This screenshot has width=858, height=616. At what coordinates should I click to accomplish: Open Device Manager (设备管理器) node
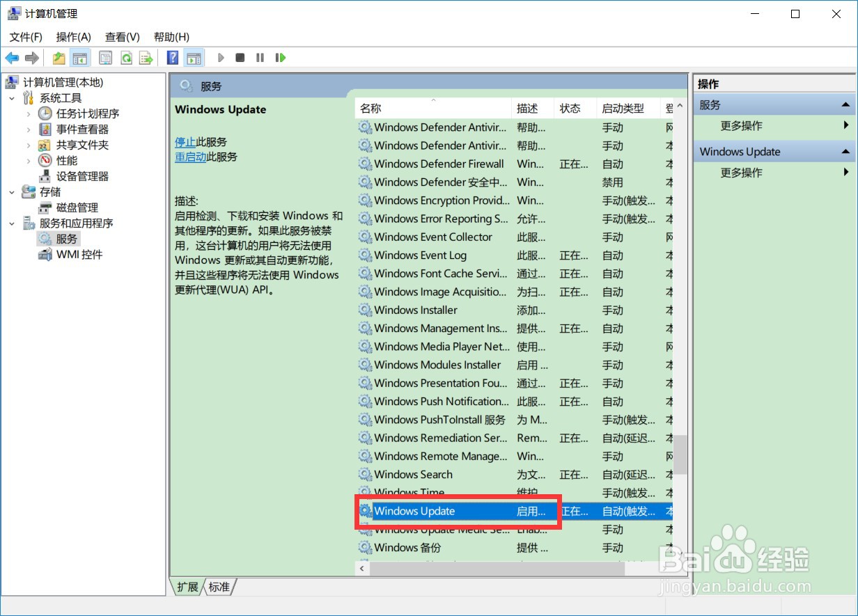pos(82,176)
